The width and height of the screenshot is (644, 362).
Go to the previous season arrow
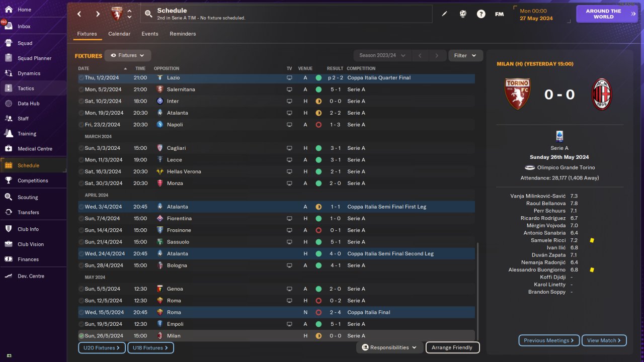pos(420,55)
